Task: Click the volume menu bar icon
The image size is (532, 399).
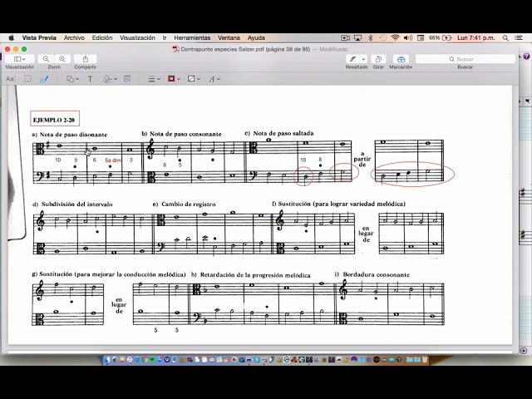Action: [x=408, y=38]
